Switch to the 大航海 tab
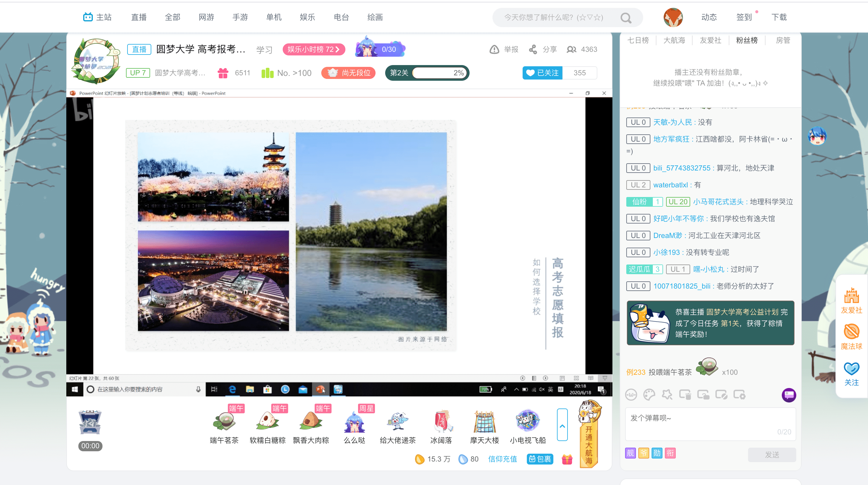868x485 pixels. coord(674,40)
